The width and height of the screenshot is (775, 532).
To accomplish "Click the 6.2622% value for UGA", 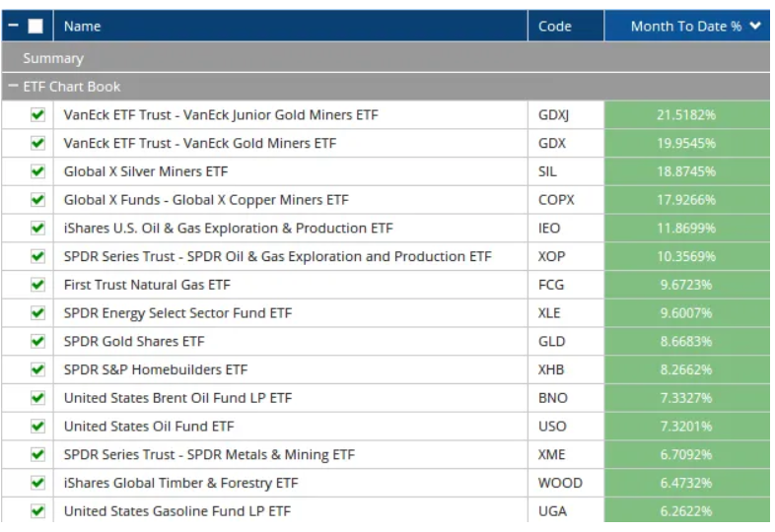I will [x=686, y=511].
